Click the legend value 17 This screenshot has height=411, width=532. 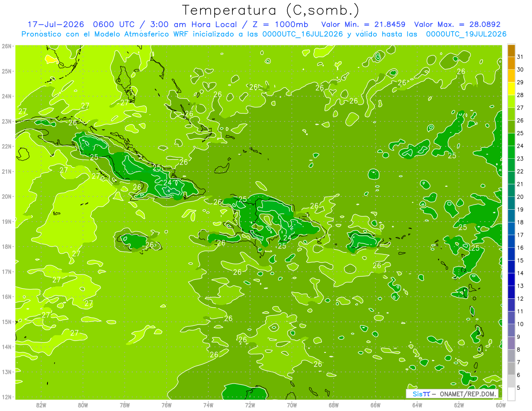coord(520,235)
